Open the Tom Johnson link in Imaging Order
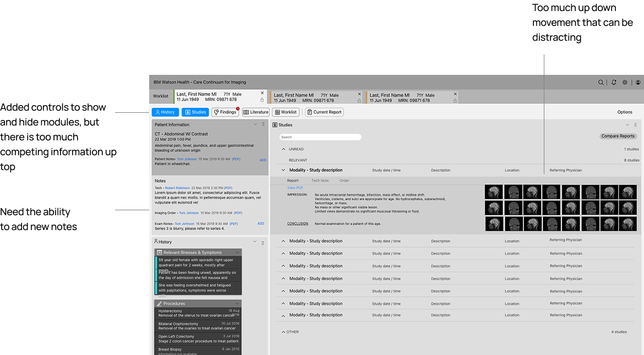Image resolution: width=644 pixels, height=355 pixels. 189,213
